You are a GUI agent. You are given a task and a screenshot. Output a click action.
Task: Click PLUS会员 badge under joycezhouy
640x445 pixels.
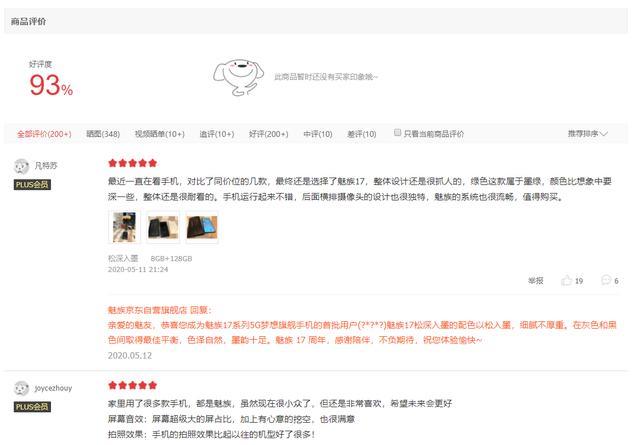(32, 407)
